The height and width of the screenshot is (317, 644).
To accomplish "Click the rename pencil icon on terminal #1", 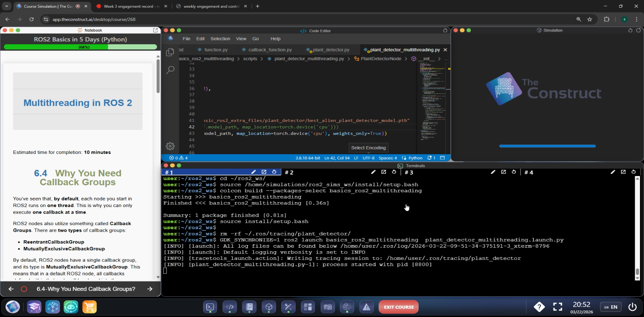I will (254, 172).
